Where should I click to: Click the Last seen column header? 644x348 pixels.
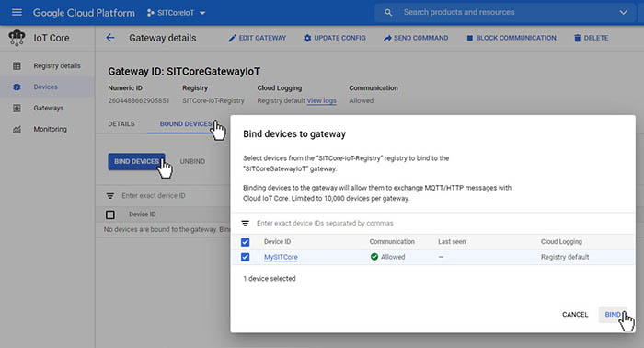[x=452, y=242]
